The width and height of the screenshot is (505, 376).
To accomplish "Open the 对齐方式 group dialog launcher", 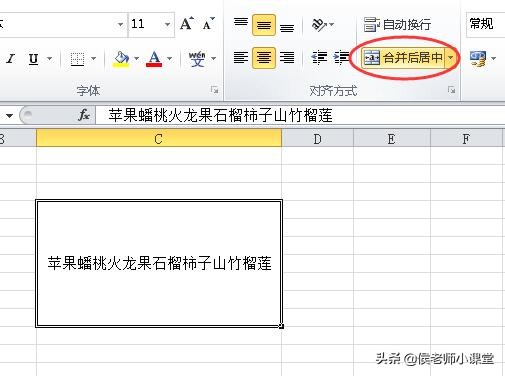I will [x=451, y=90].
